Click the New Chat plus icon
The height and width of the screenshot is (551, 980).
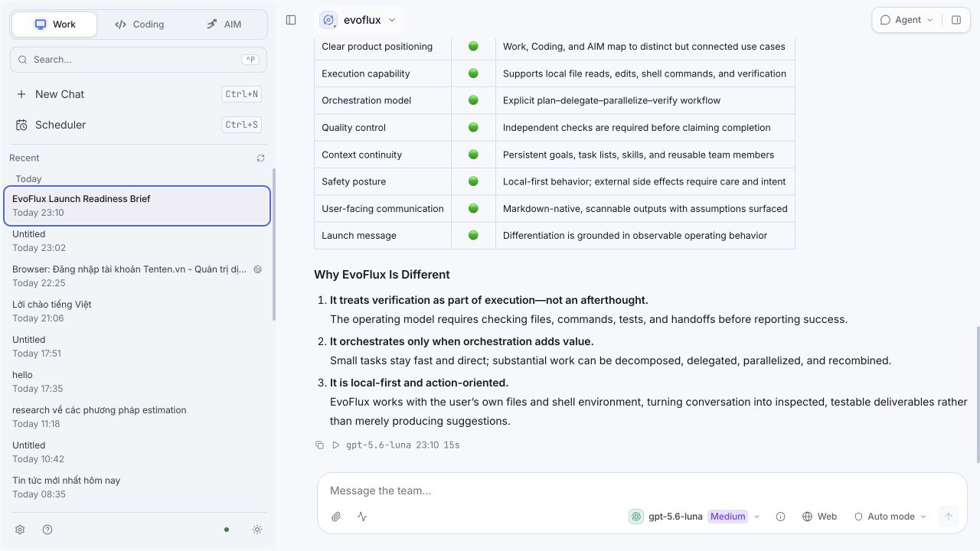[x=21, y=94]
